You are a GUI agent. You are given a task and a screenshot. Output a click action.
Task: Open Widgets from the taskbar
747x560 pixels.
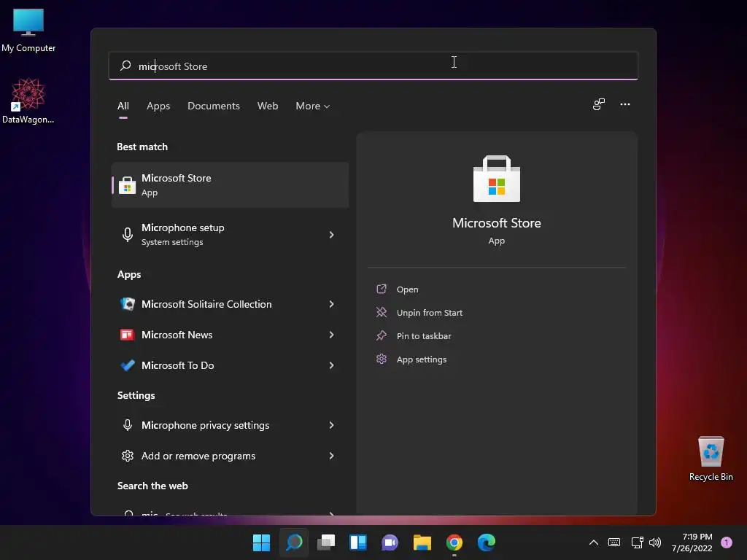357,542
